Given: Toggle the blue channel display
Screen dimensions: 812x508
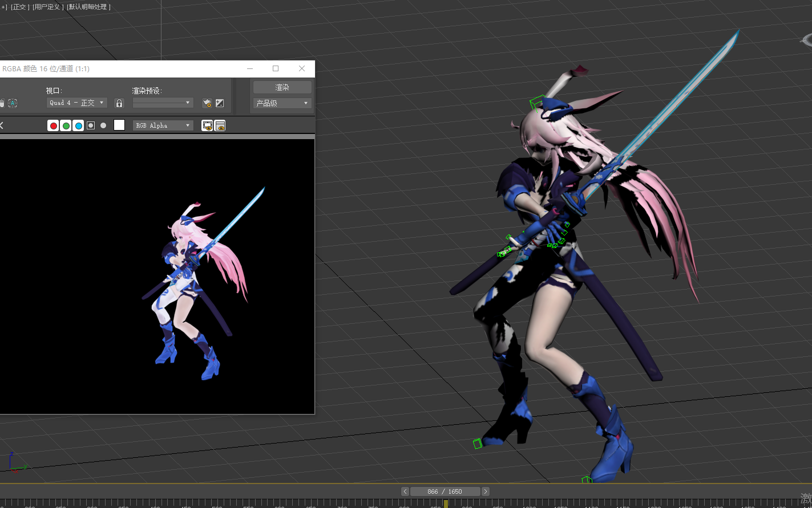Looking at the screenshot, I should tap(79, 125).
